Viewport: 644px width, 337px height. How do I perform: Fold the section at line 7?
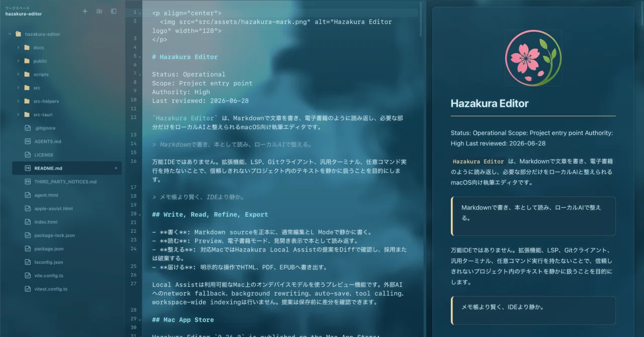coord(140,74)
